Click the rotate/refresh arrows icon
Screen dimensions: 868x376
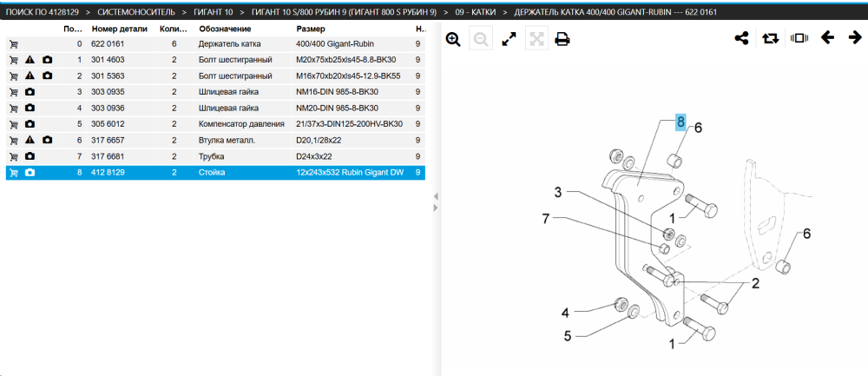[x=769, y=38]
